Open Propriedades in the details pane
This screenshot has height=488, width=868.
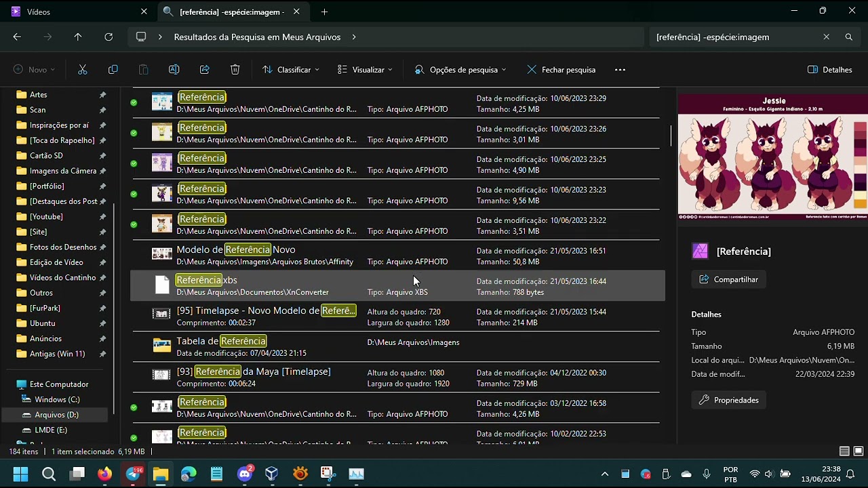pos(729,400)
